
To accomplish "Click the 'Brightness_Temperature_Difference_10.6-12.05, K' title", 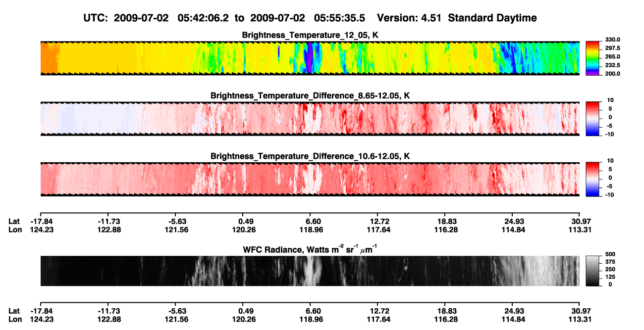I will pyautogui.click(x=310, y=156).
